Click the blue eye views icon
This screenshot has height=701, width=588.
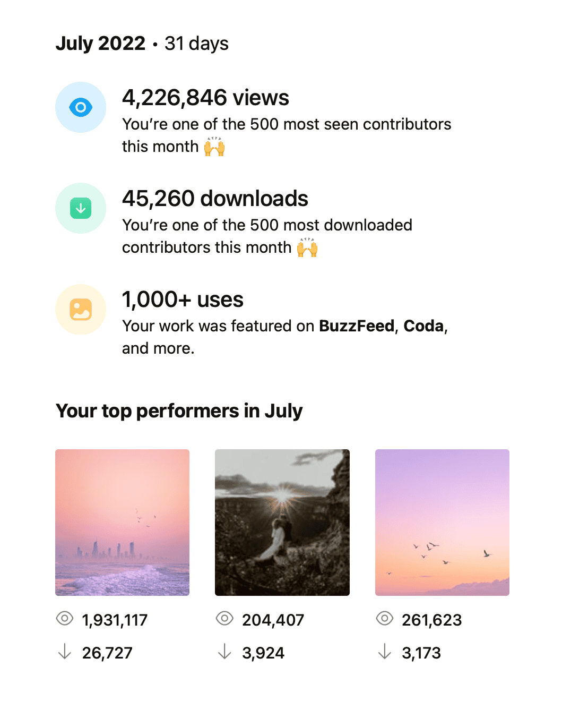(x=81, y=107)
